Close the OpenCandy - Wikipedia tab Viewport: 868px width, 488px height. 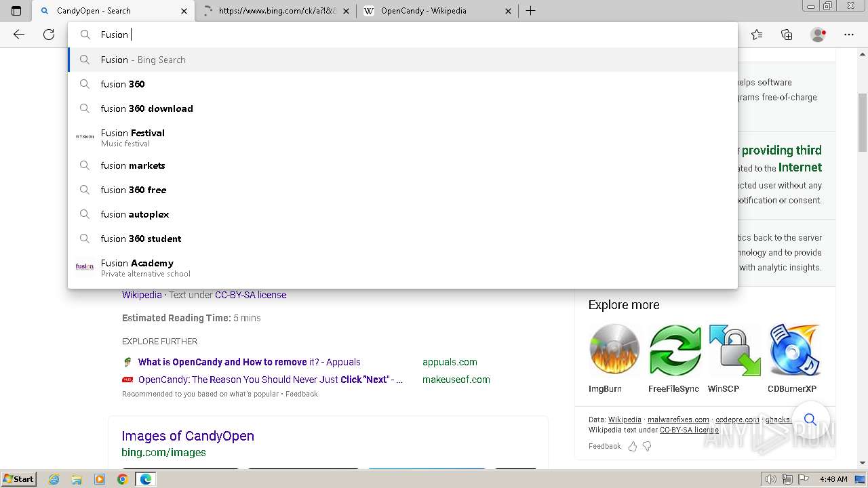point(509,11)
